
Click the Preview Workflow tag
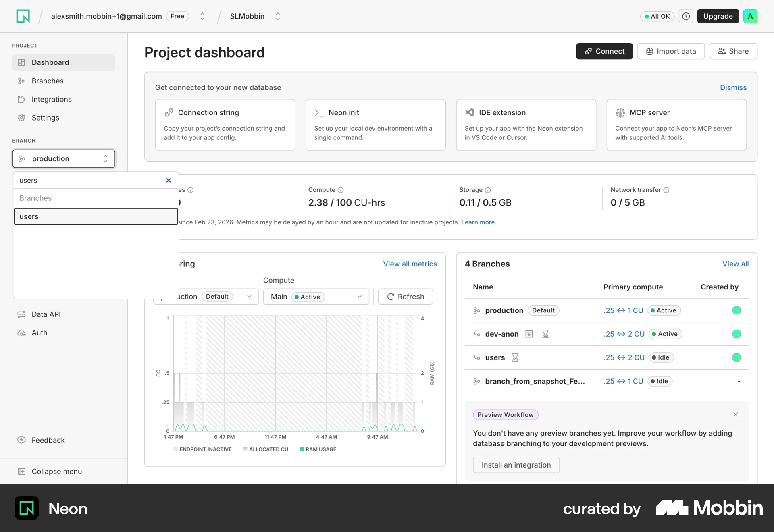click(506, 415)
